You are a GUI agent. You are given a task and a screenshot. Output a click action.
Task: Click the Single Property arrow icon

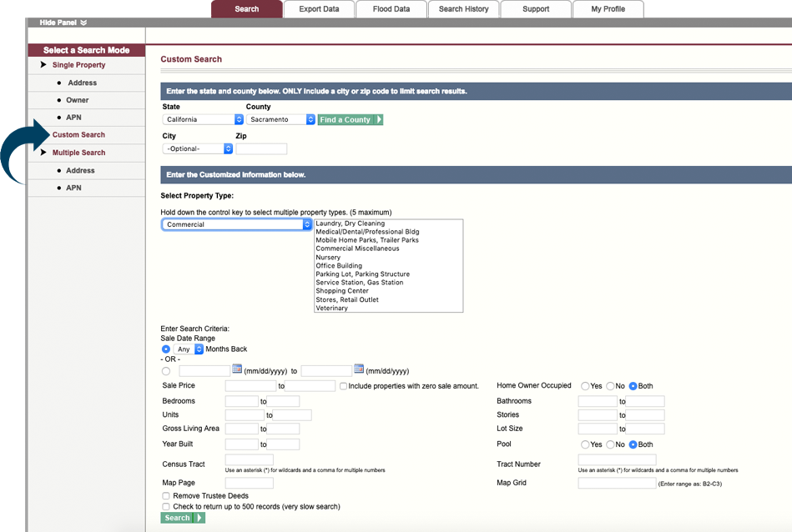point(43,65)
